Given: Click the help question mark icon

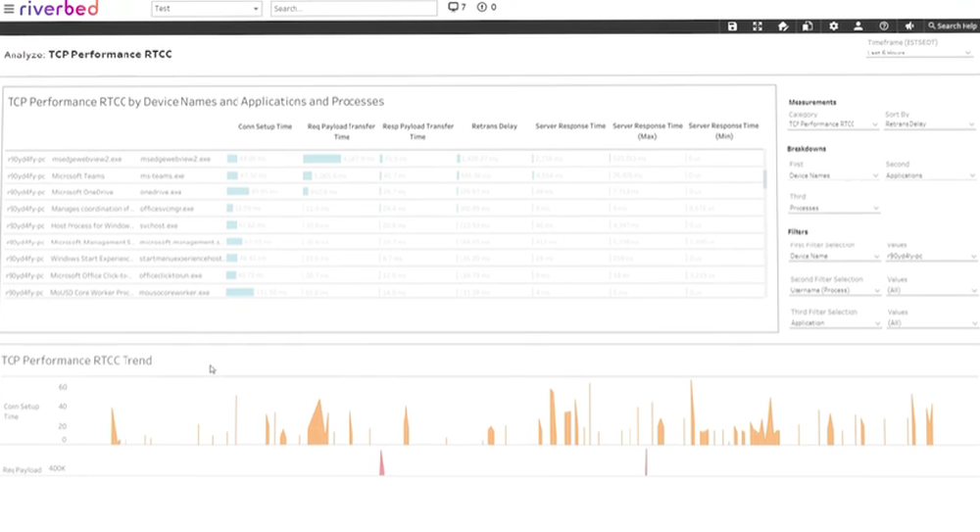Looking at the screenshot, I should pos(884,26).
